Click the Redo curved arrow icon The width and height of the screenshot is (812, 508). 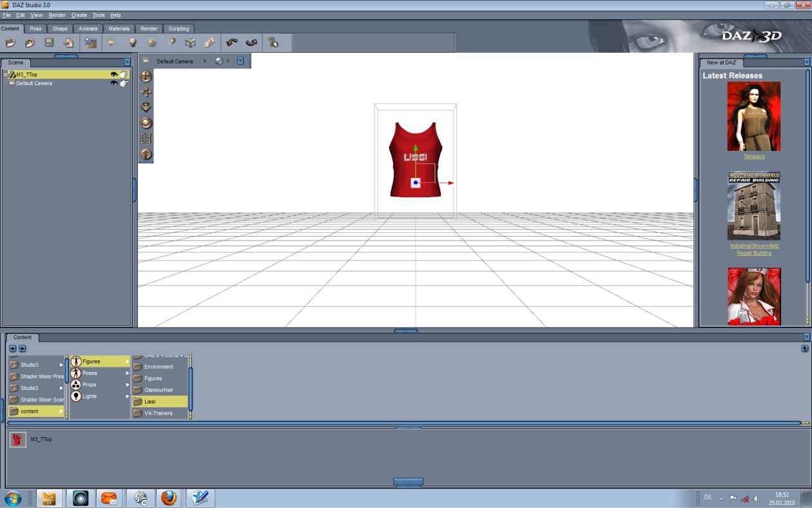[x=251, y=43]
